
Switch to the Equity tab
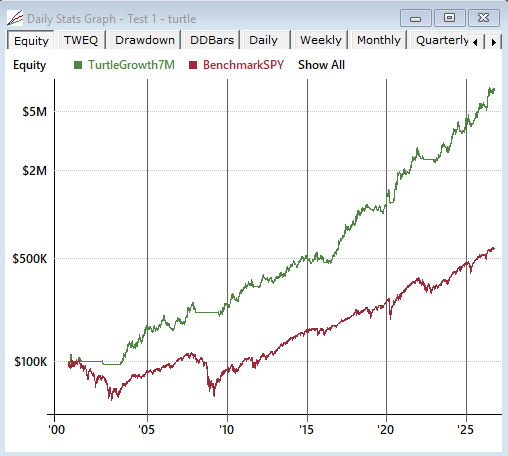[31, 41]
